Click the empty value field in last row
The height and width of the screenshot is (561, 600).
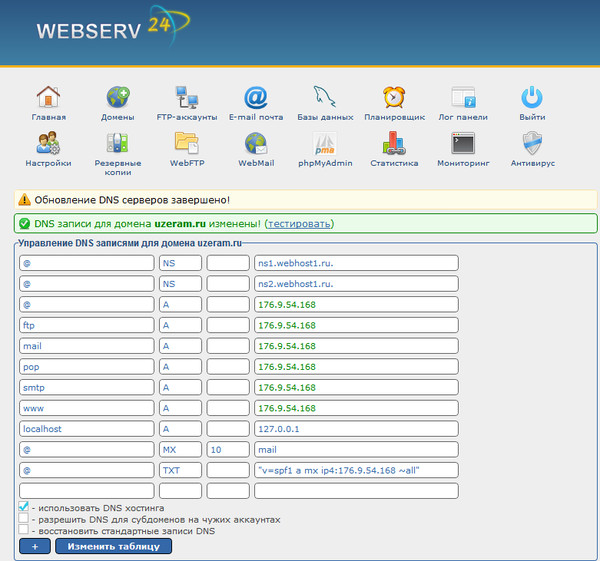[x=356, y=491]
